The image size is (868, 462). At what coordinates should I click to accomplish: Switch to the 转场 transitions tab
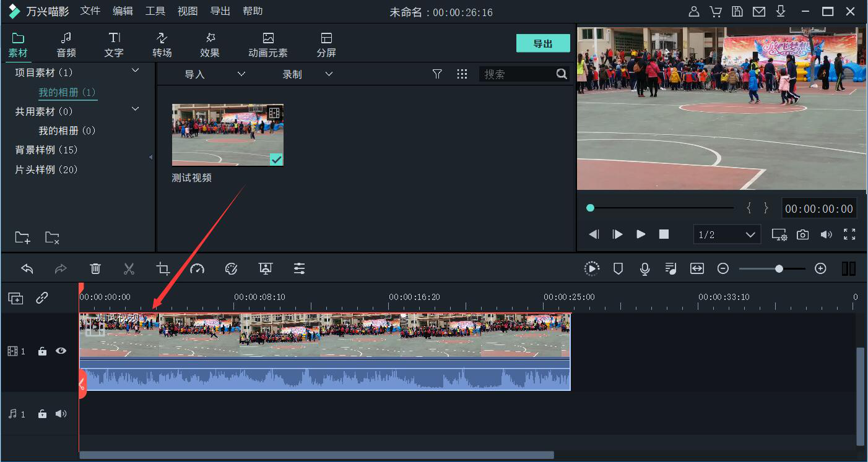[162, 45]
